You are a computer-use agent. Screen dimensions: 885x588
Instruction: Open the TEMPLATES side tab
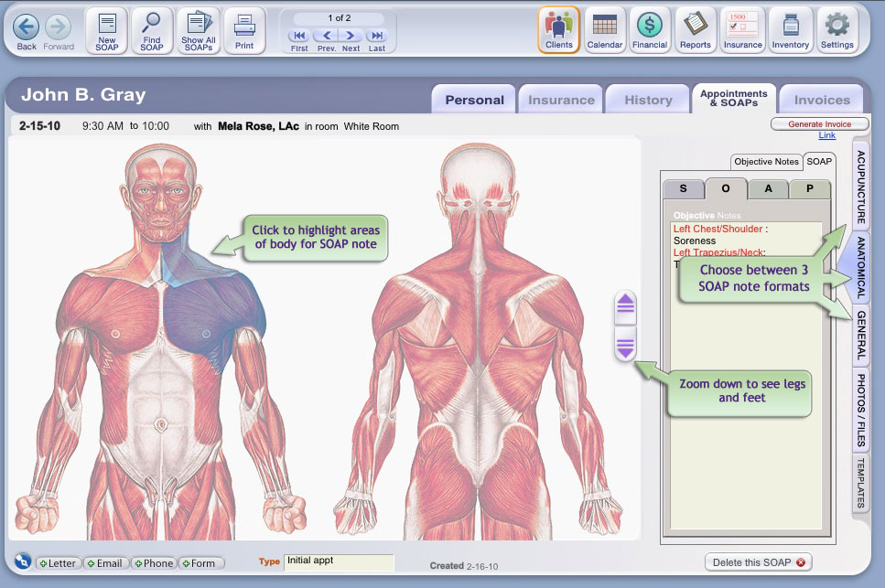point(860,483)
